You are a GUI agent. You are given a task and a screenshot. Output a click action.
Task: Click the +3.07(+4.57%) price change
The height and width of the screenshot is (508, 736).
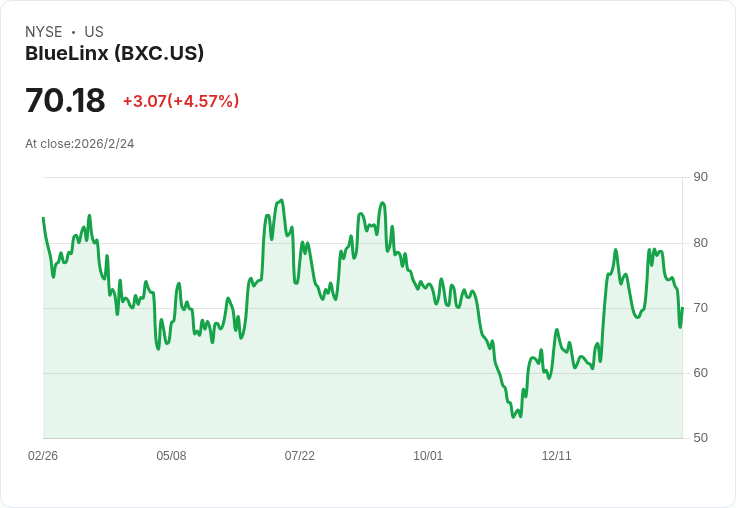181,101
